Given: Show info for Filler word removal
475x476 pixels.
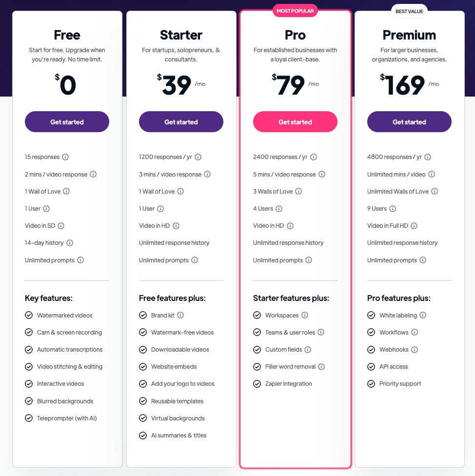Looking at the screenshot, I should (321, 367).
